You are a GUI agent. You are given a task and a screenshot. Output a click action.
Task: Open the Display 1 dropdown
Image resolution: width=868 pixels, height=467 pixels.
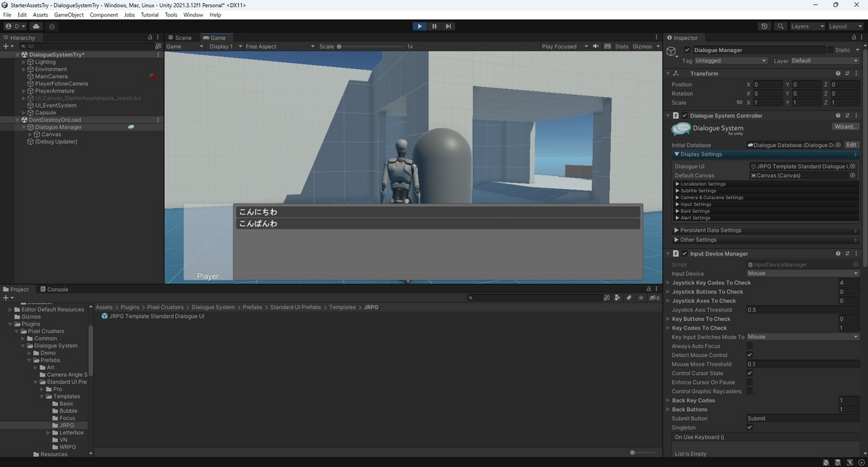(224, 46)
